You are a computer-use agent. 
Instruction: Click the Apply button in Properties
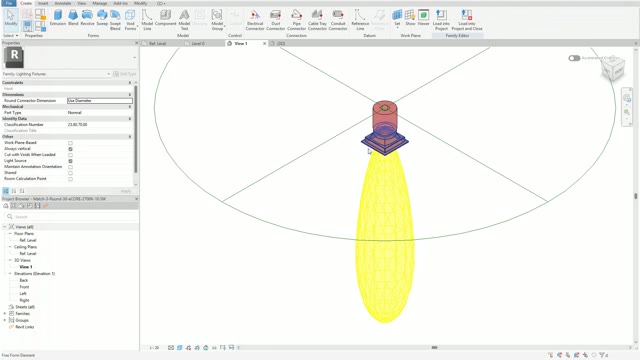126,191
